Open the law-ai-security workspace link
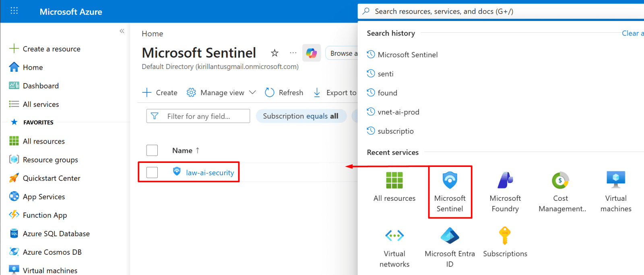Viewport: 644px width, 275px height. [x=210, y=173]
